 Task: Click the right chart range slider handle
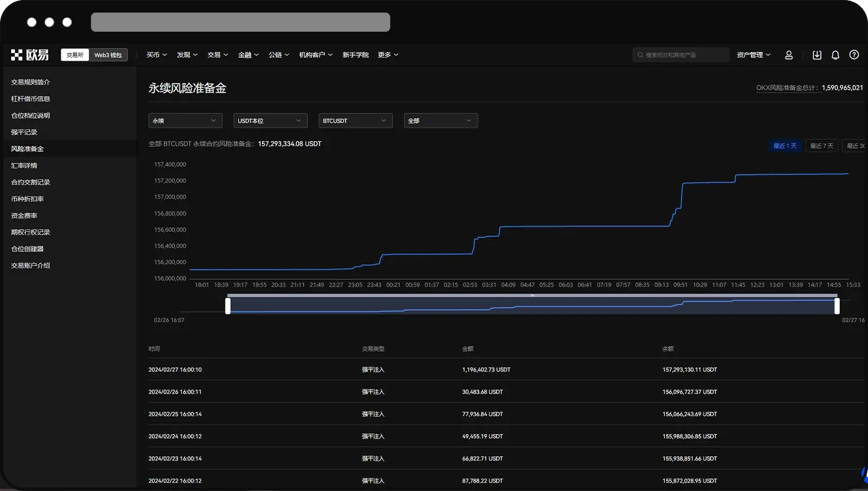[837, 306]
